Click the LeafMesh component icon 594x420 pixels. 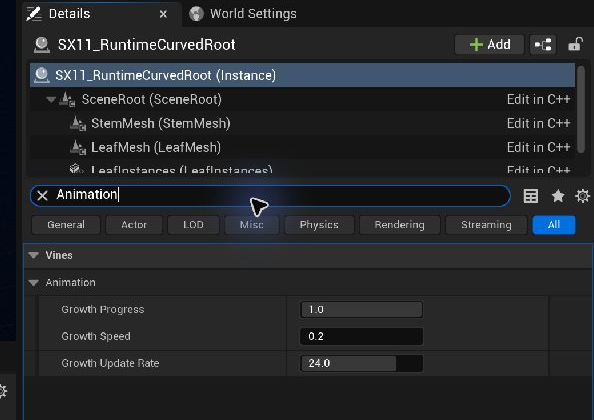coord(78,147)
